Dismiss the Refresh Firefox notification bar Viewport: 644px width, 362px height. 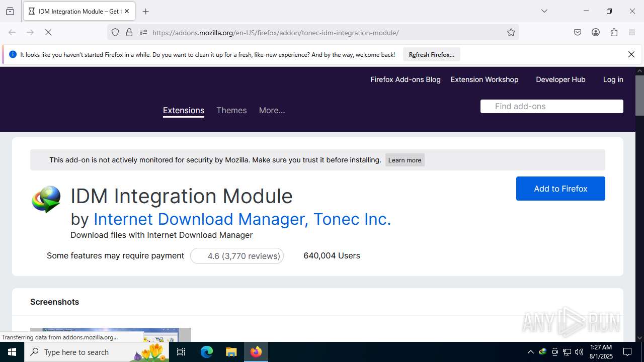tap(631, 54)
